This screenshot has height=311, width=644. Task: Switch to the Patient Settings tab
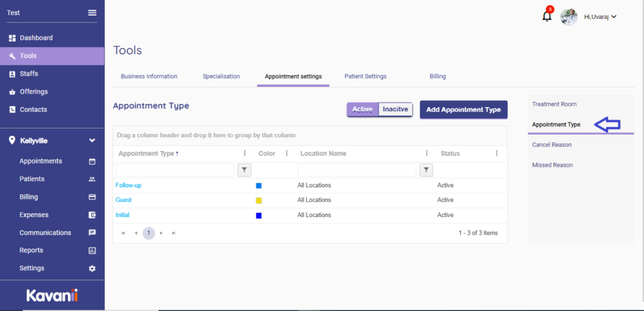pos(365,76)
